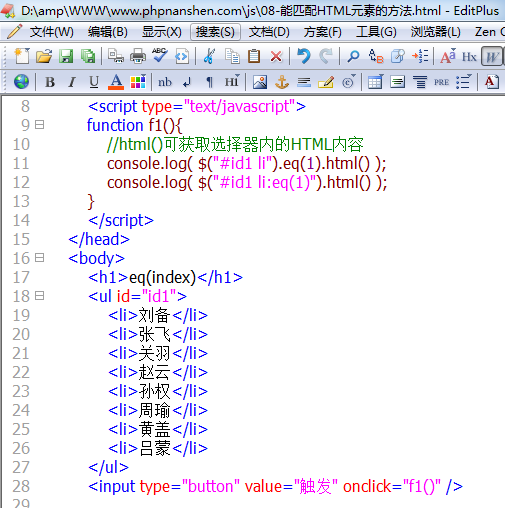Click the character set A page icon
The height and width of the screenshot is (508, 505).
492,82
